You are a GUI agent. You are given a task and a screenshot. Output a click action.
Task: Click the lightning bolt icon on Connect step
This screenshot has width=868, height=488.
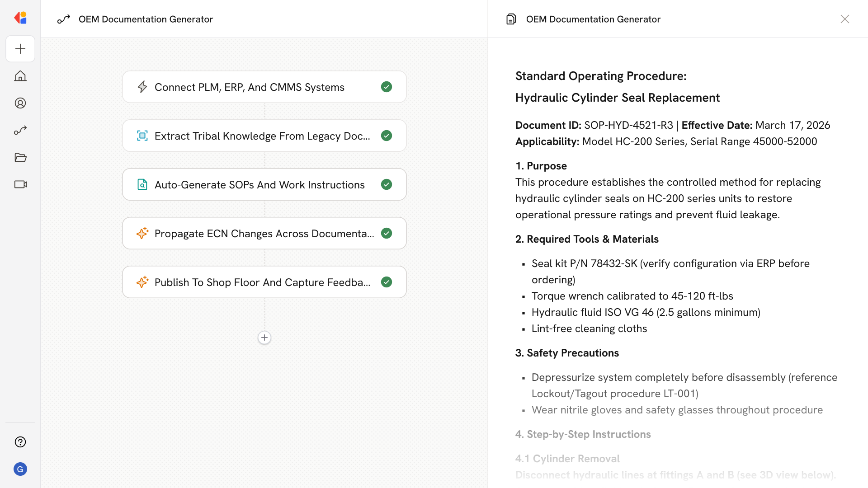(142, 87)
